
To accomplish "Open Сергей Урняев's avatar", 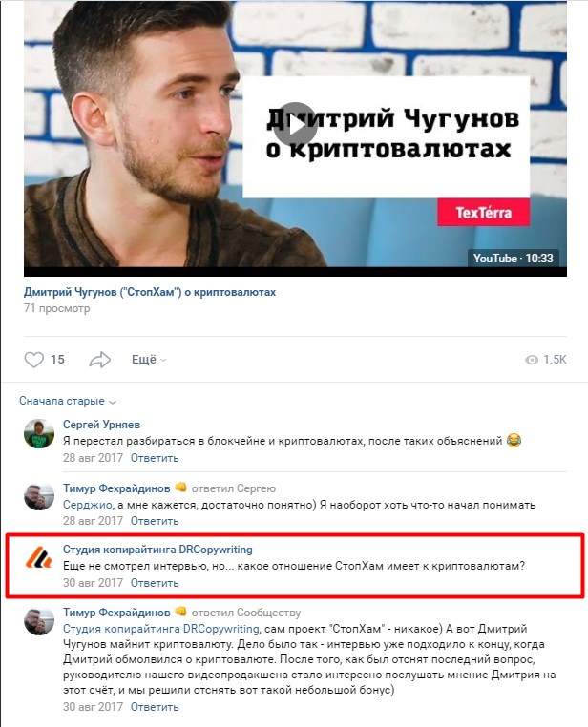I will click(39, 433).
